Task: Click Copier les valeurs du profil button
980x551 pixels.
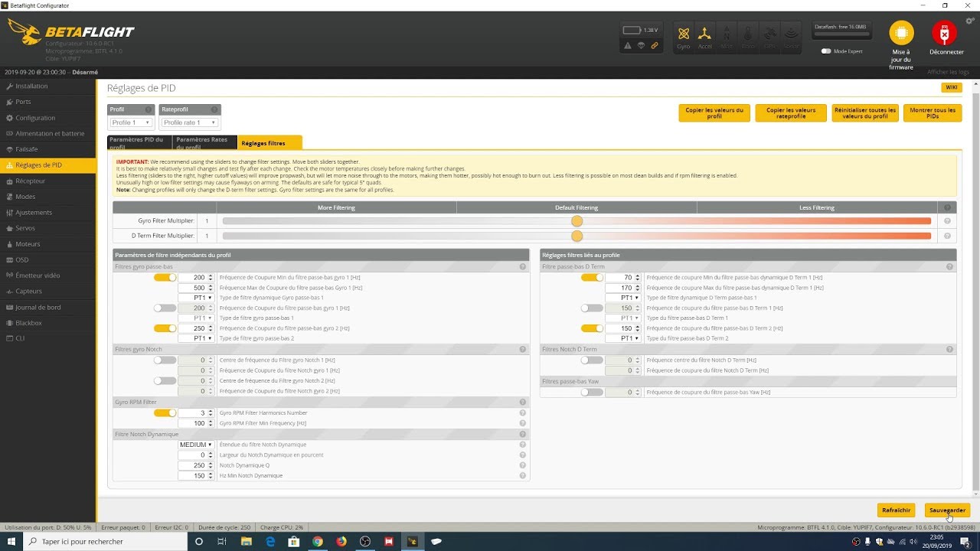Action: point(714,113)
